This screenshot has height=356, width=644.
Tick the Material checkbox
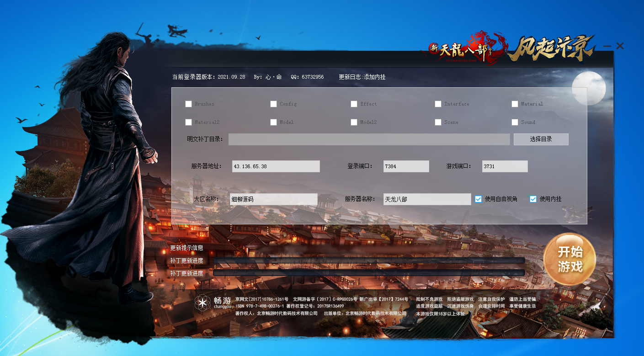(515, 104)
